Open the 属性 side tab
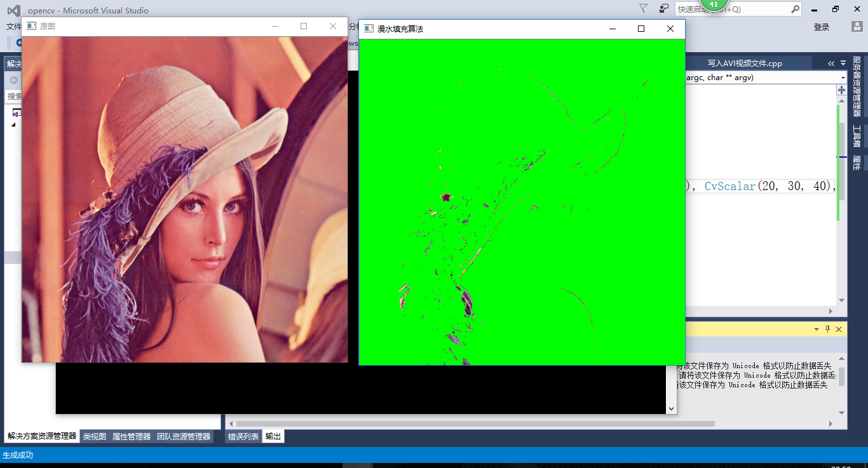This screenshot has height=468, width=868. (857, 163)
